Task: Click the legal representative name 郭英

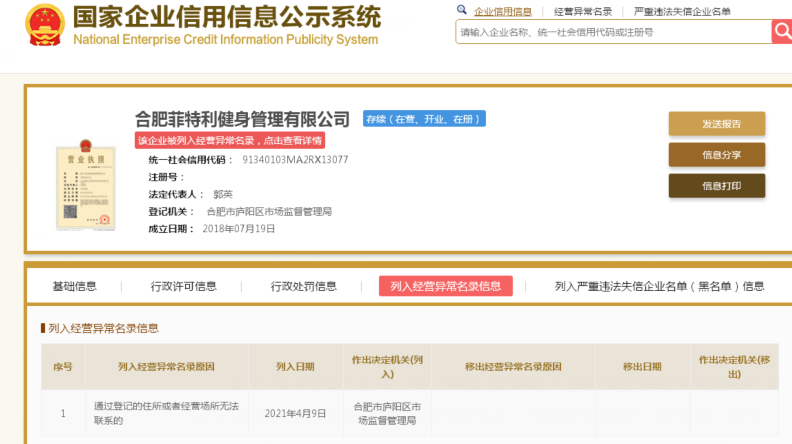Action: [223, 194]
